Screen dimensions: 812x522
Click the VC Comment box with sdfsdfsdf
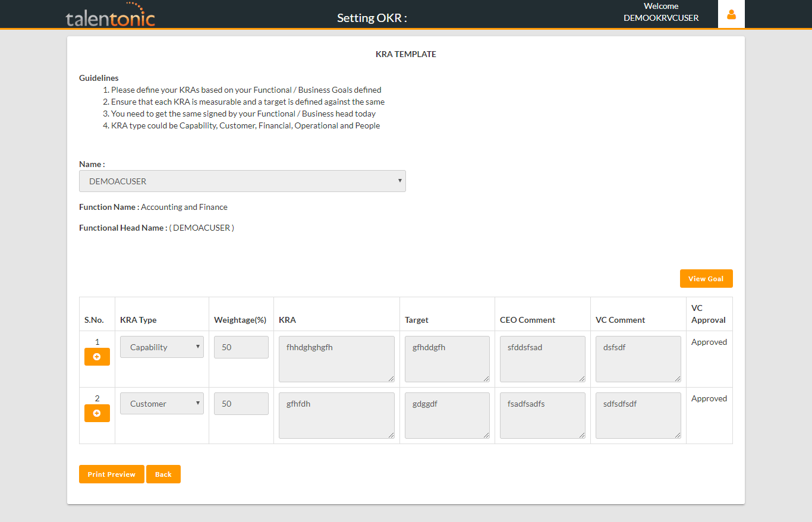click(x=638, y=415)
